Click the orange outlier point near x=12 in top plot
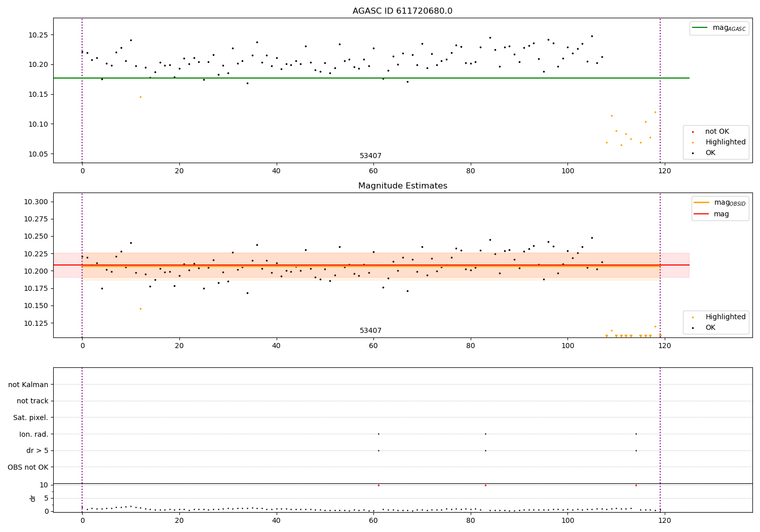760x532 pixels. pyautogui.click(x=140, y=97)
